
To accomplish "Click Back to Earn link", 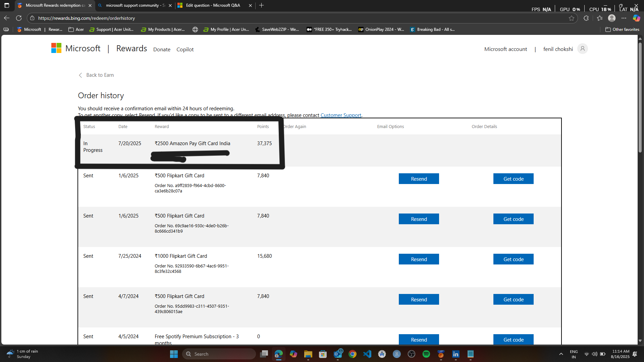I will coord(96,75).
